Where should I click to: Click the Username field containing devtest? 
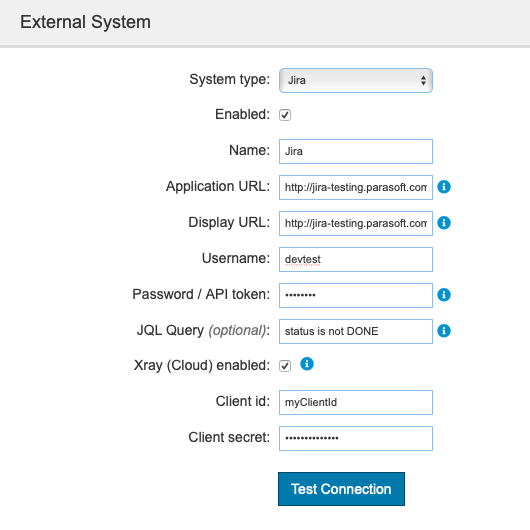(356, 260)
